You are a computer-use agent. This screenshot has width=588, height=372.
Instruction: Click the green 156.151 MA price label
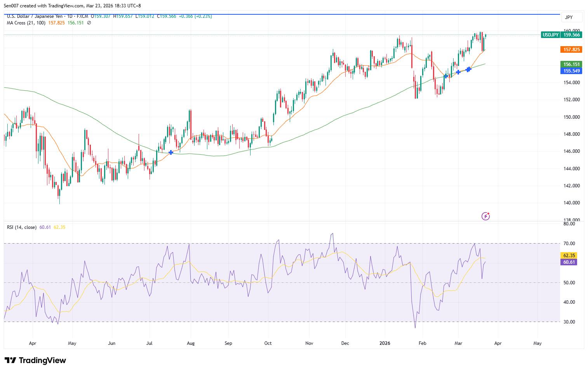[x=571, y=64]
